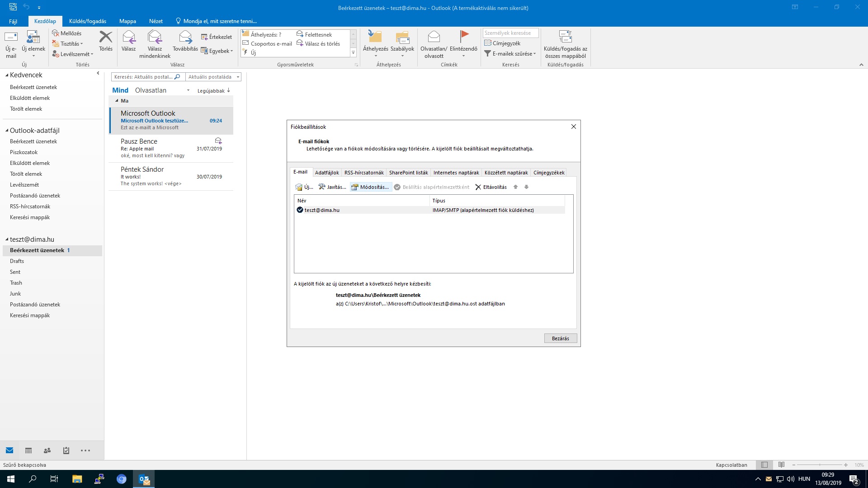Switch to the Adatfájlok tab

point(327,173)
